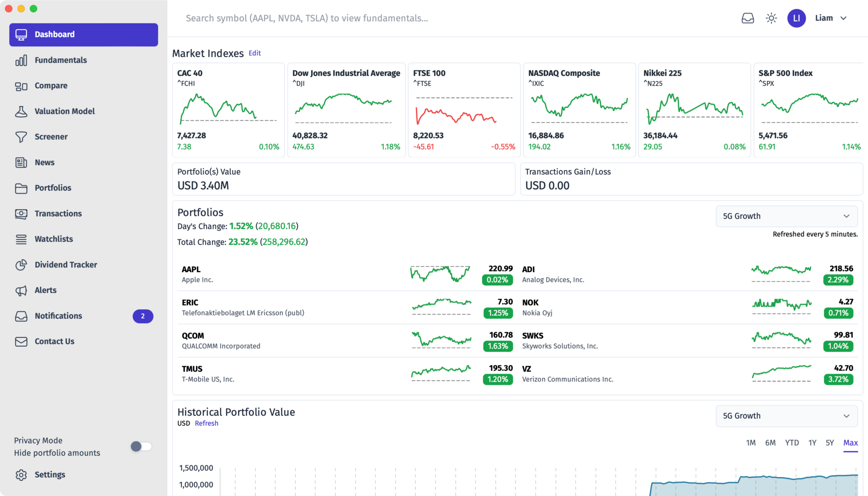This screenshot has height=496, width=868.
Task: Open the inbox icon in top bar
Action: (748, 18)
